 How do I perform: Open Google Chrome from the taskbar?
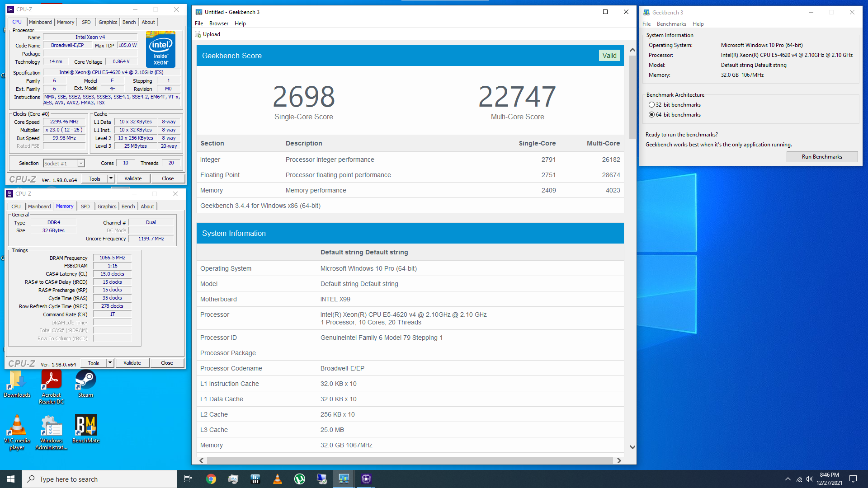211,479
